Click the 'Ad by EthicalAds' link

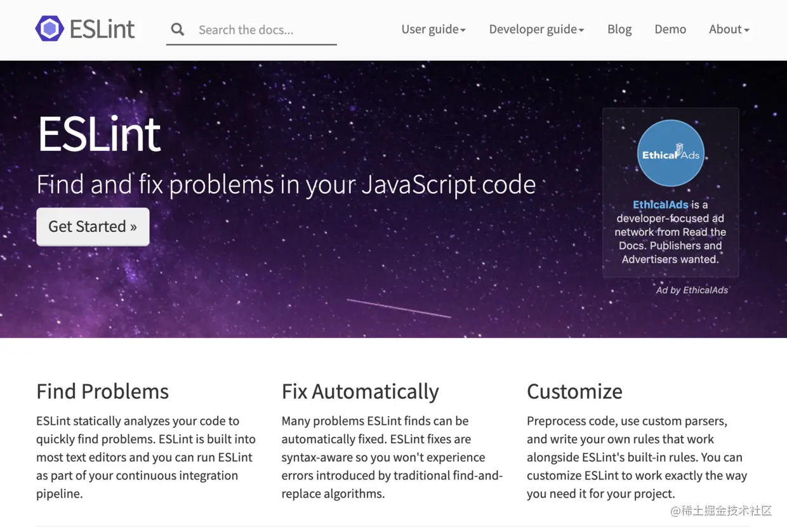click(692, 290)
